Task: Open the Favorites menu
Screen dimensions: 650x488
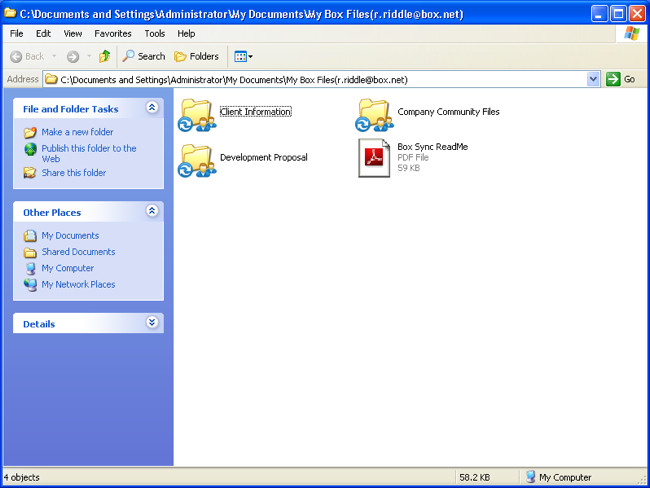Action: coord(113,34)
